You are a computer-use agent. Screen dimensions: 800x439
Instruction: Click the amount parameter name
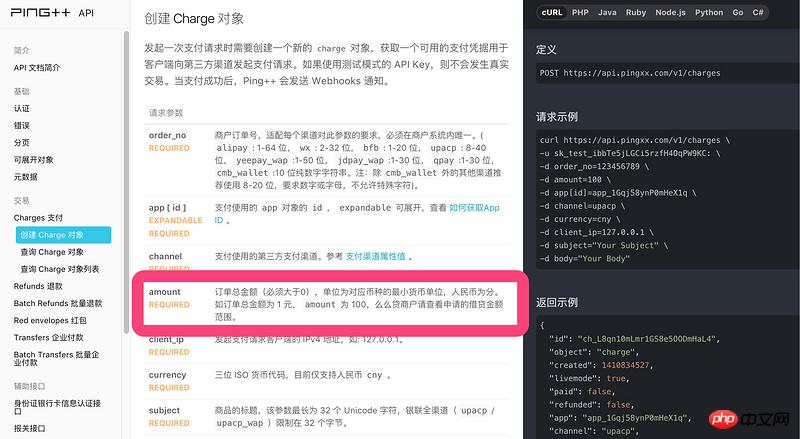164,292
